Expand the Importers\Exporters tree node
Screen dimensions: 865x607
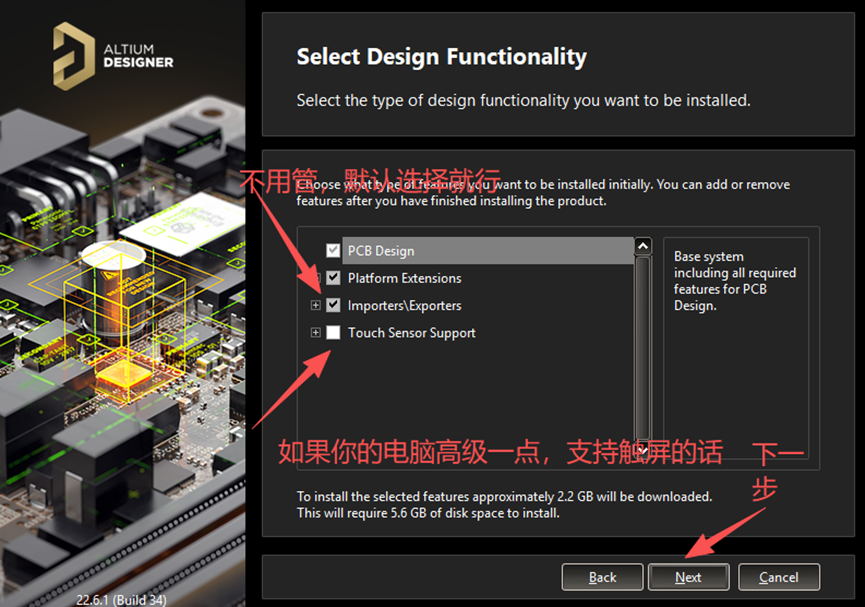click(x=316, y=305)
